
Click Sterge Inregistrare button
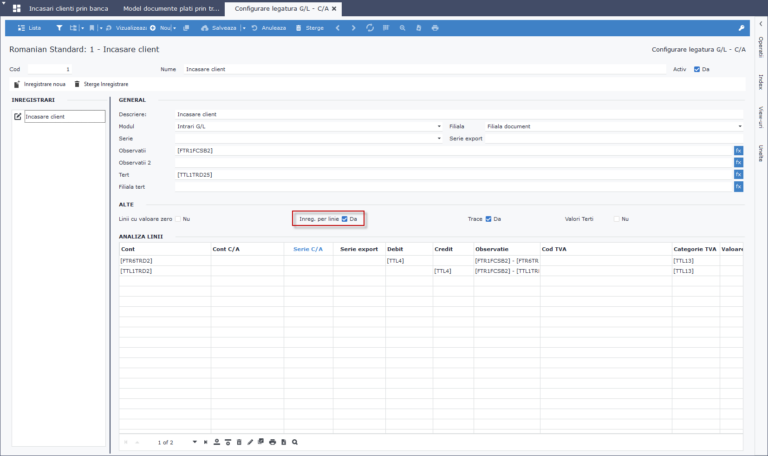[101, 84]
